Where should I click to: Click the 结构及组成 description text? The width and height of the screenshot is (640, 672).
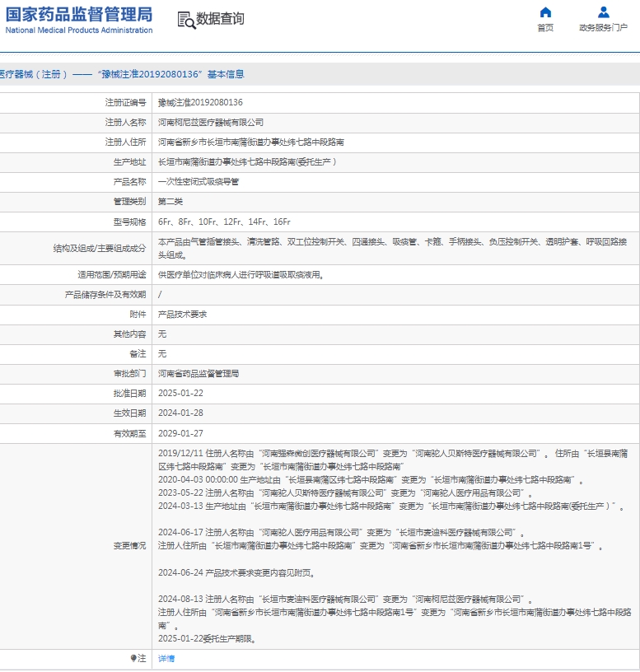(392, 248)
